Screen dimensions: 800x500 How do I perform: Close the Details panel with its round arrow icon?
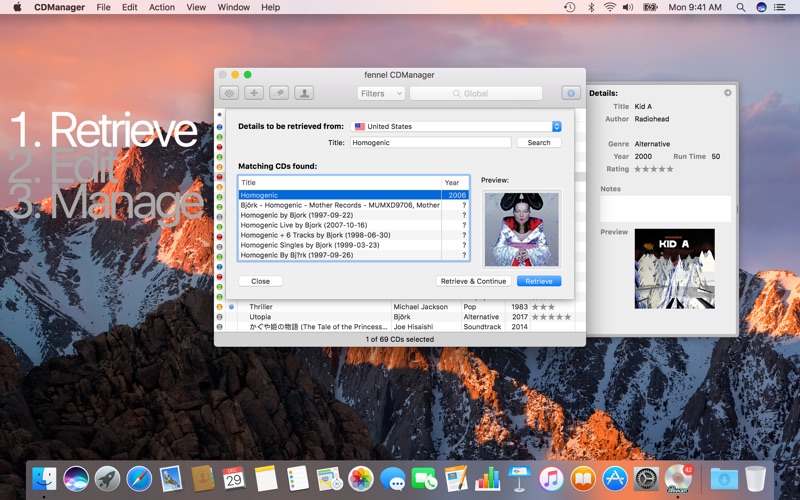coord(728,93)
